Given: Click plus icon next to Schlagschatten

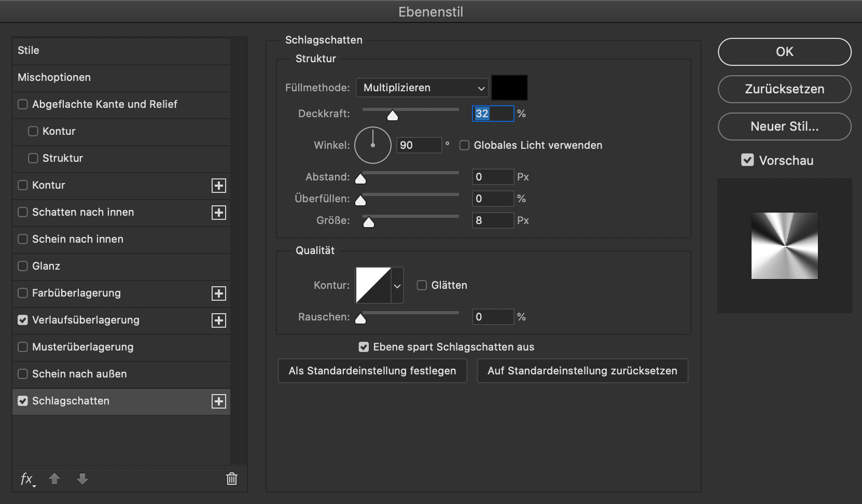Looking at the screenshot, I should coord(219,401).
